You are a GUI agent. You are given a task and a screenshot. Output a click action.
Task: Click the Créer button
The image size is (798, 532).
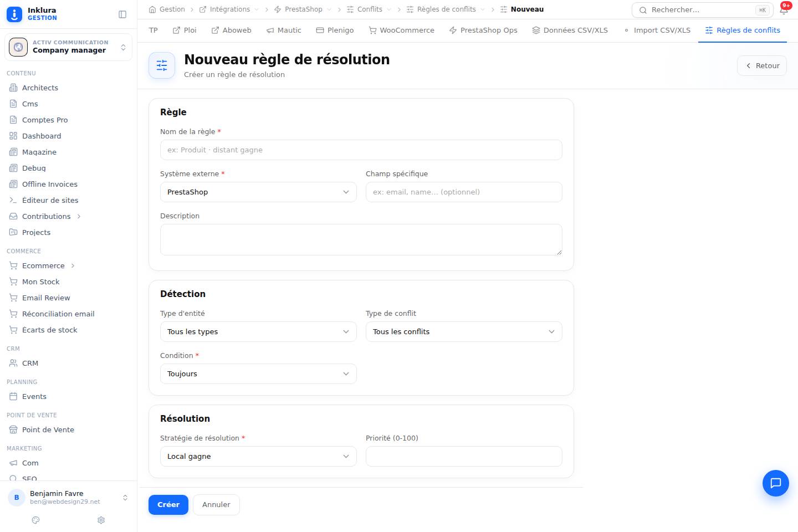click(168, 505)
